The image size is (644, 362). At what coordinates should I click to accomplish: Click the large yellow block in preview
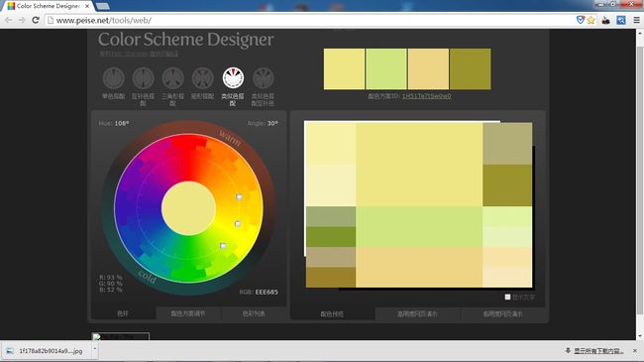click(x=419, y=165)
